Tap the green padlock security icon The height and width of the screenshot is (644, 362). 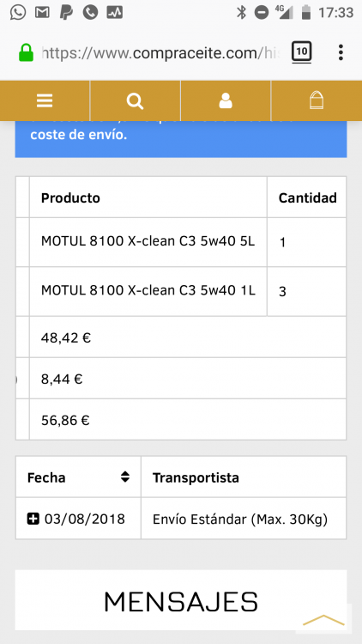[27, 53]
